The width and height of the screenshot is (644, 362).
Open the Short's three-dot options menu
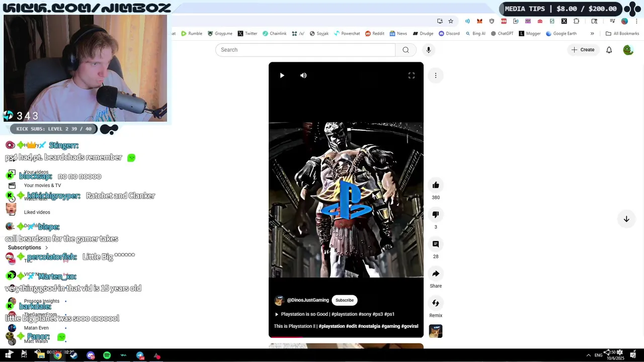pyautogui.click(x=436, y=75)
